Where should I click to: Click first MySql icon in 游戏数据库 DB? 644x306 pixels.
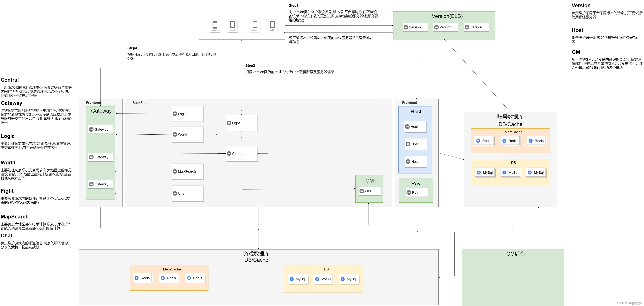[x=291, y=279]
